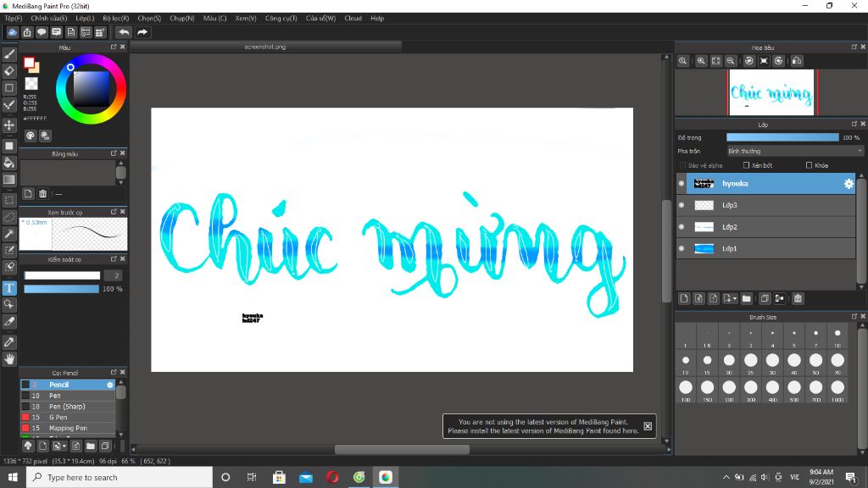Toggle the Bảo vệ alpha checkbox
The height and width of the screenshot is (488, 868).
click(682, 165)
